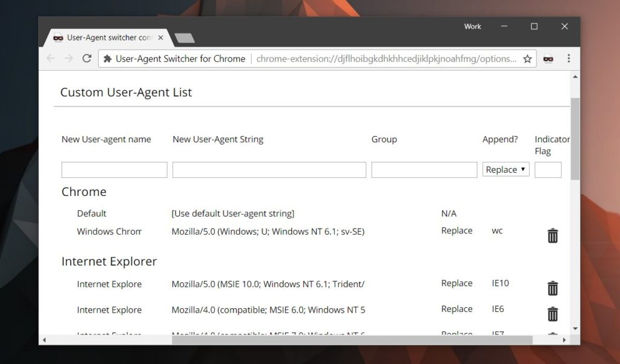Delete the IE10 user agent entry
Screen dimensions: 620x364
pyautogui.click(x=552, y=288)
